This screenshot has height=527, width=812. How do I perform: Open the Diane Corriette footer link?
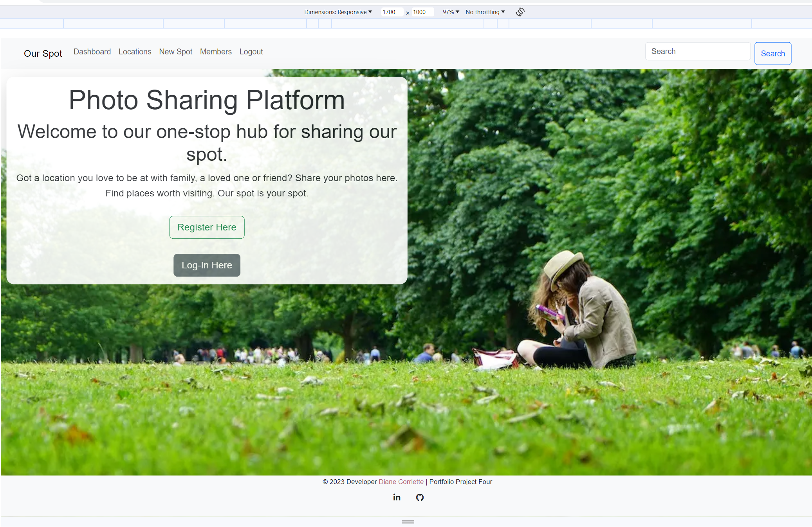pyautogui.click(x=401, y=482)
